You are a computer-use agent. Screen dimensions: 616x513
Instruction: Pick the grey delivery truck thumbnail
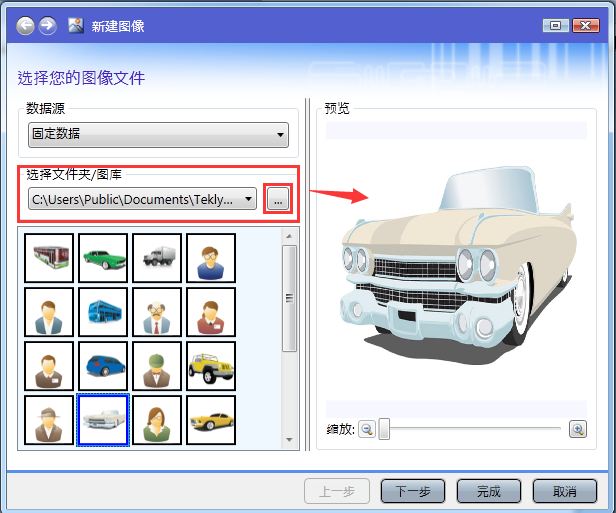click(157, 258)
